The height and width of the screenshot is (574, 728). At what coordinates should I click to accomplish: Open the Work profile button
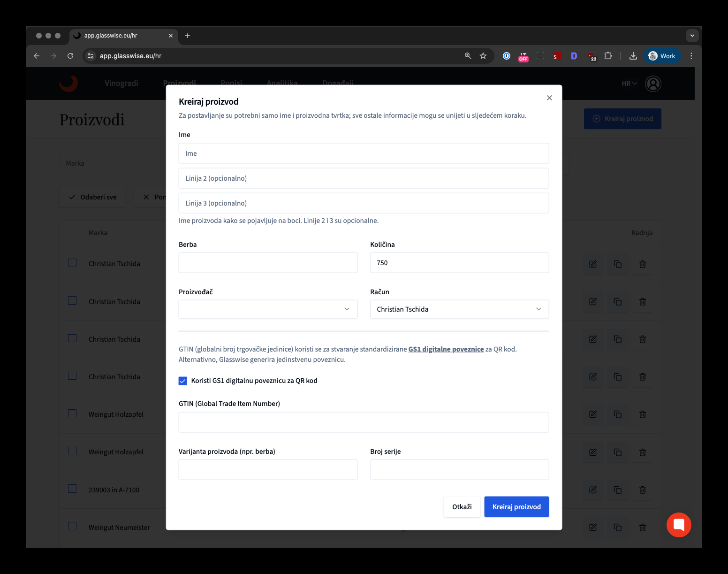point(662,56)
